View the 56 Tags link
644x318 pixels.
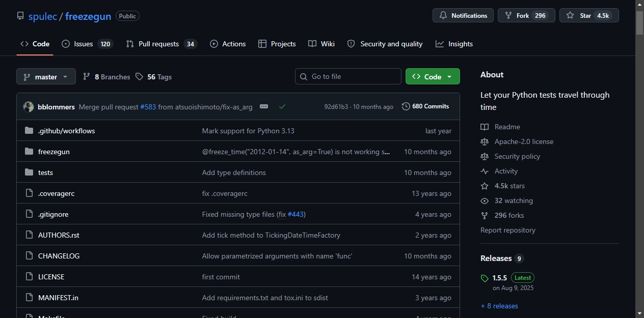point(153,77)
